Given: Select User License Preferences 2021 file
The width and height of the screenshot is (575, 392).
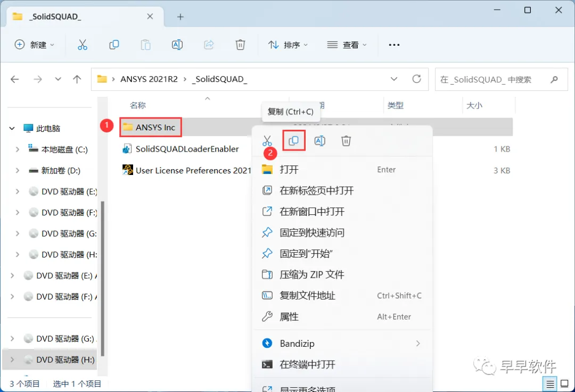Looking at the screenshot, I should coord(187,170).
